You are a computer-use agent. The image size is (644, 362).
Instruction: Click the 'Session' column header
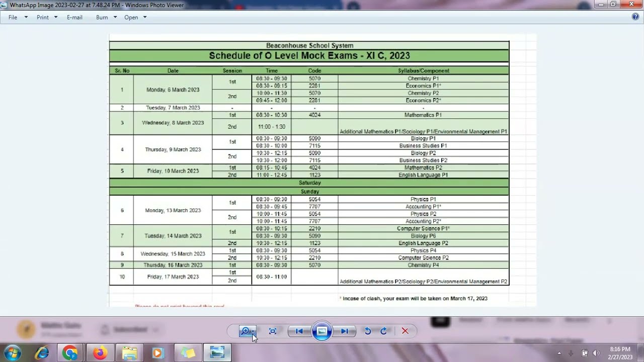pos(232,71)
